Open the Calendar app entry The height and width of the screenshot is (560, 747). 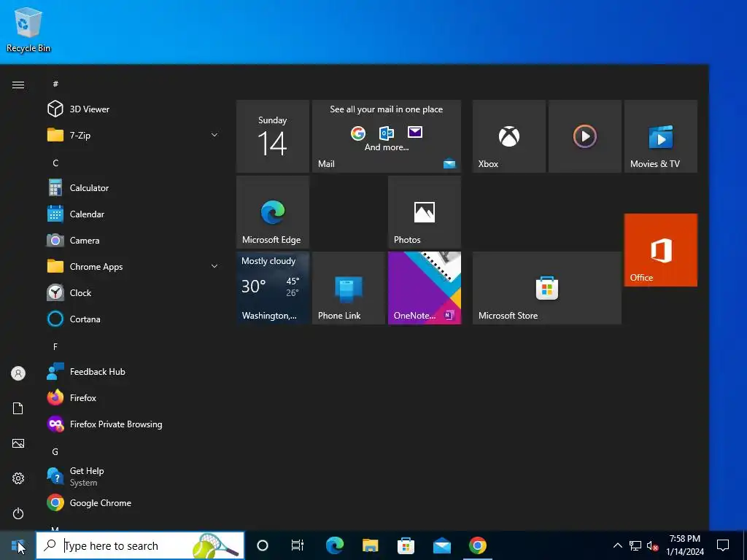[133, 214]
